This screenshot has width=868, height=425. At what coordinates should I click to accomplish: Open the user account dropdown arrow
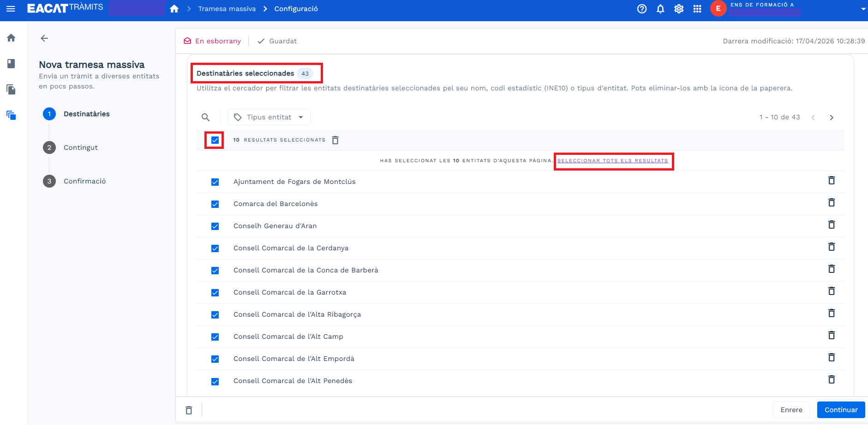(x=862, y=9)
